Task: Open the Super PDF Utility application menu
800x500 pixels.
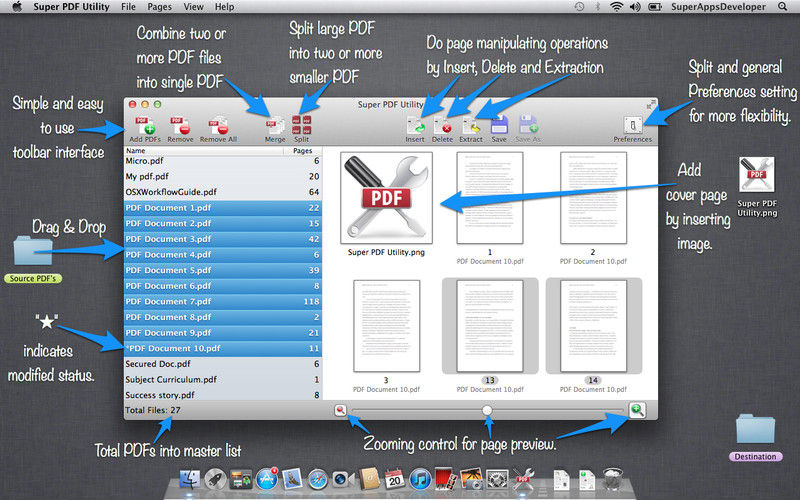Action: [x=71, y=7]
